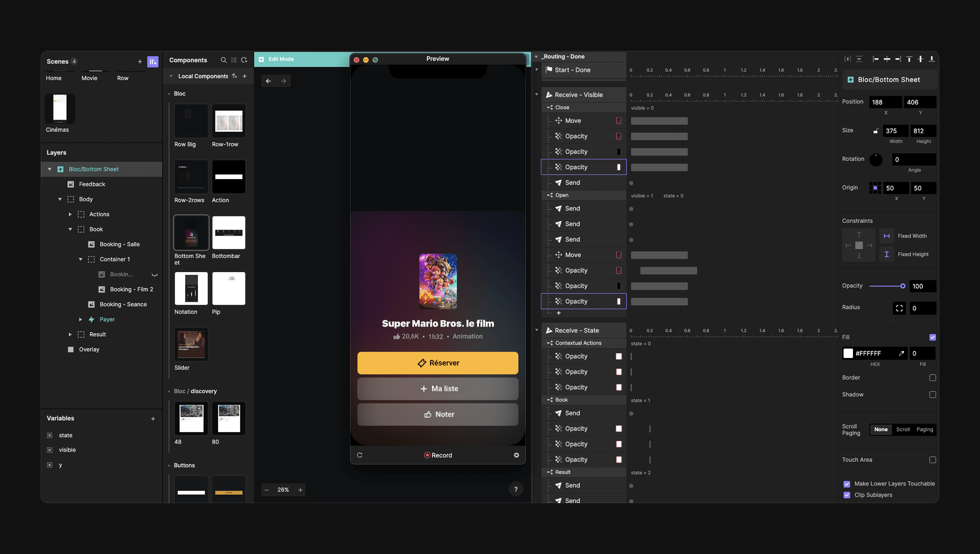Add a local component with the plus icon
Image resolution: width=980 pixels, height=554 pixels.
click(245, 76)
